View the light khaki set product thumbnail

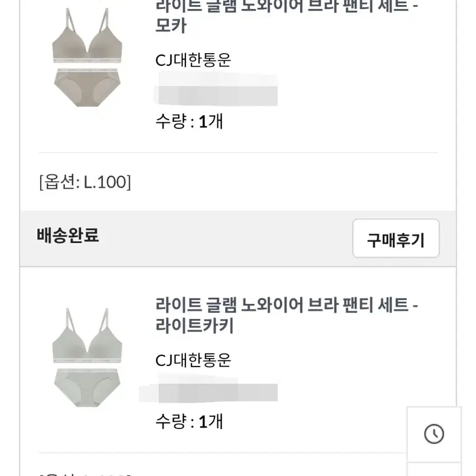click(x=87, y=357)
